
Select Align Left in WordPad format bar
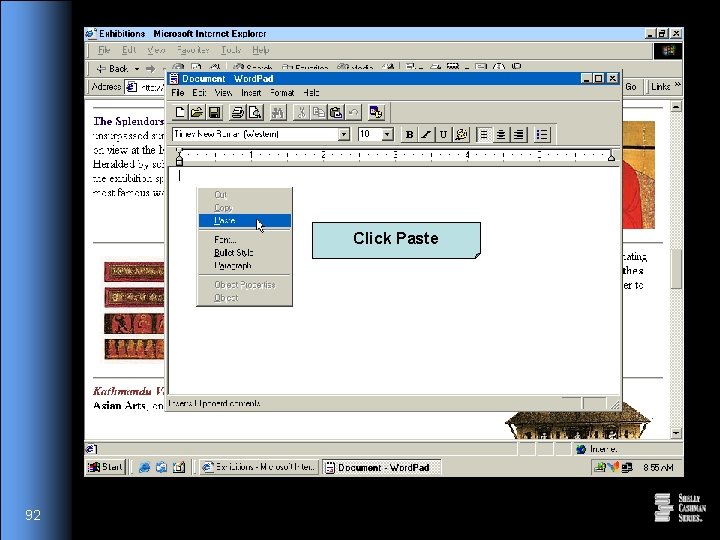click(484, 135)
